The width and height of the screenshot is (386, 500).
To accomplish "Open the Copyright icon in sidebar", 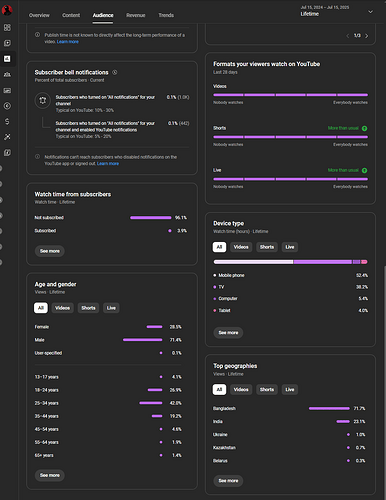I will (7, 106).
